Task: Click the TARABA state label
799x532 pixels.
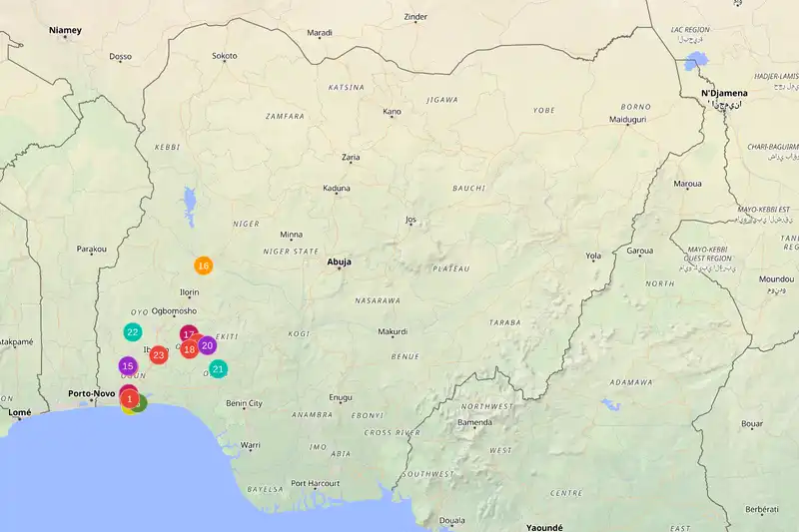Action: coord(505,322)
